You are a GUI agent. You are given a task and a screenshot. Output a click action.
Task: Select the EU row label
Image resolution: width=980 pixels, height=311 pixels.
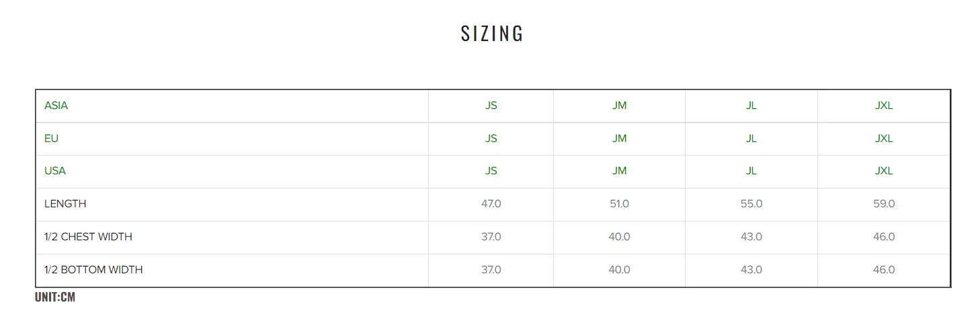tap(51, 139)
